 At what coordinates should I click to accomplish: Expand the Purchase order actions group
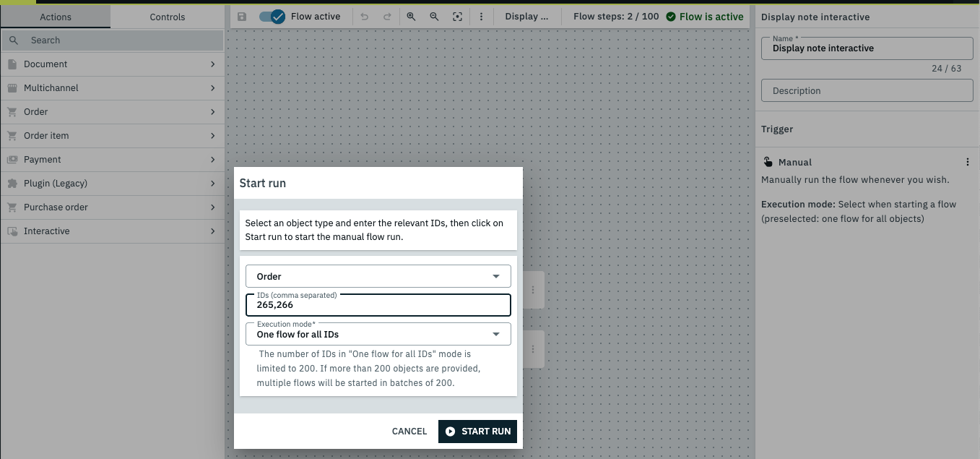point(213,207)
